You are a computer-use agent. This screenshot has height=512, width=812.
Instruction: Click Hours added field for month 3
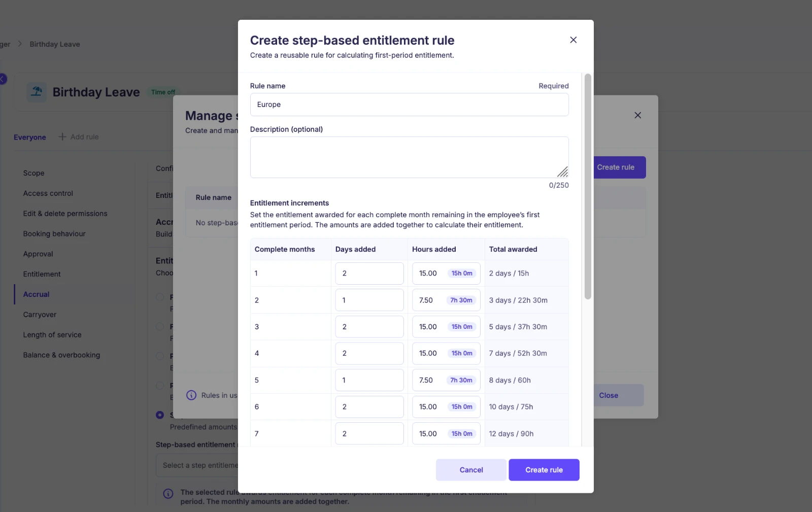point(446,327)
